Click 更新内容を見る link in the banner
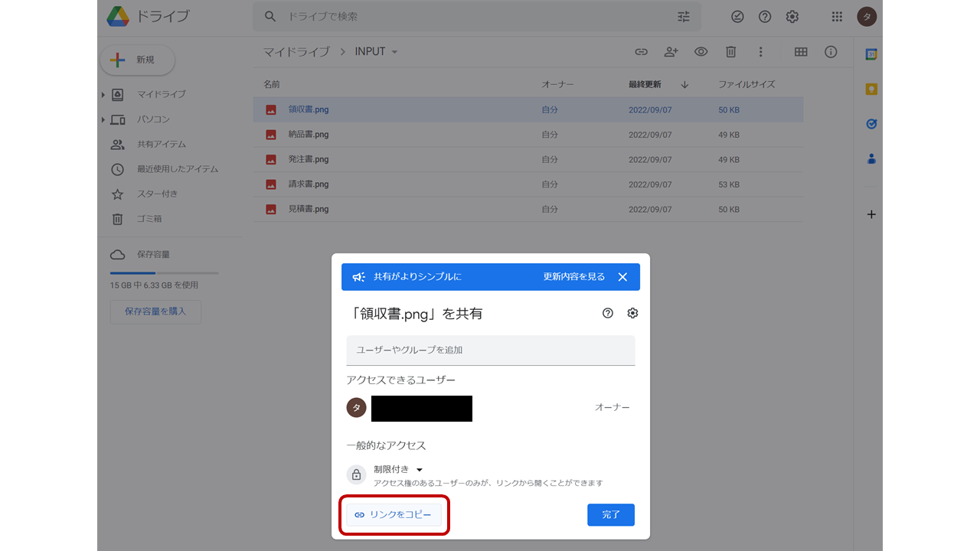Viewport: 980px width, 551px height. pyautogui.click(x=574, y=277)
